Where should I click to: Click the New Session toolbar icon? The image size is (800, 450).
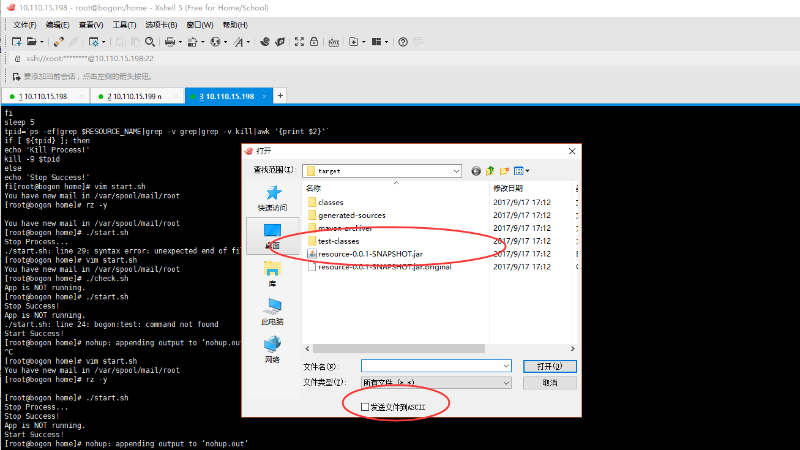coord(17,42)
